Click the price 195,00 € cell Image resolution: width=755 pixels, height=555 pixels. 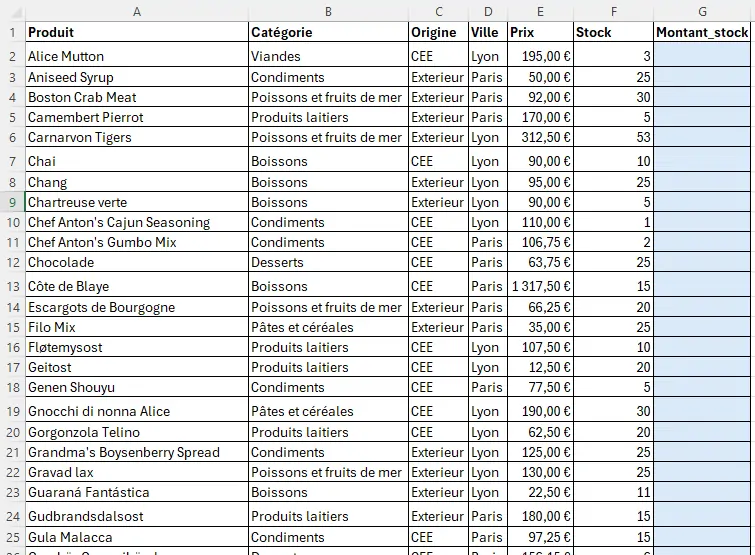point(540,54)
